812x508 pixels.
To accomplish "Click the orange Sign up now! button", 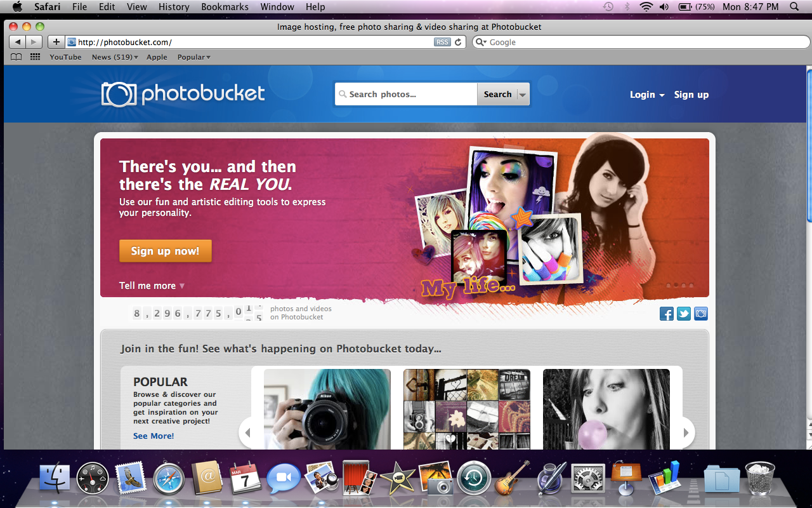I will click(x=165, y=251).
